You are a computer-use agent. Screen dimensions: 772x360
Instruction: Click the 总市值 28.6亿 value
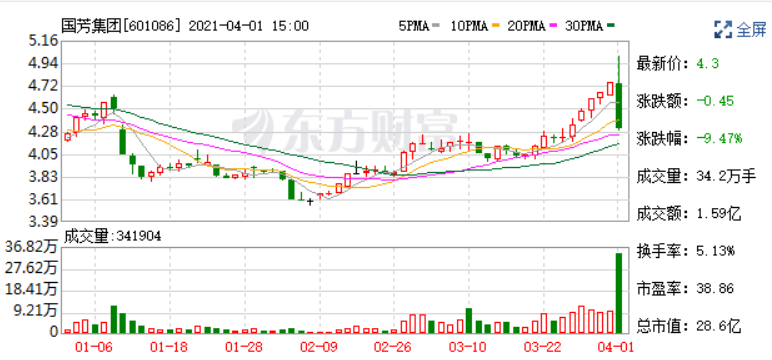(x=718, y=326)
